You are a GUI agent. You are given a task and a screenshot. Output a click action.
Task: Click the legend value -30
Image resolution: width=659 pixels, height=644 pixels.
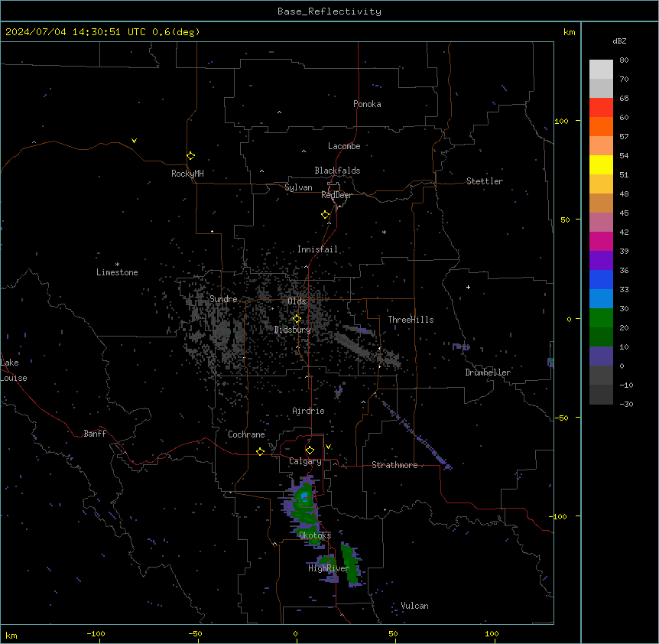(x=626, y=404)
